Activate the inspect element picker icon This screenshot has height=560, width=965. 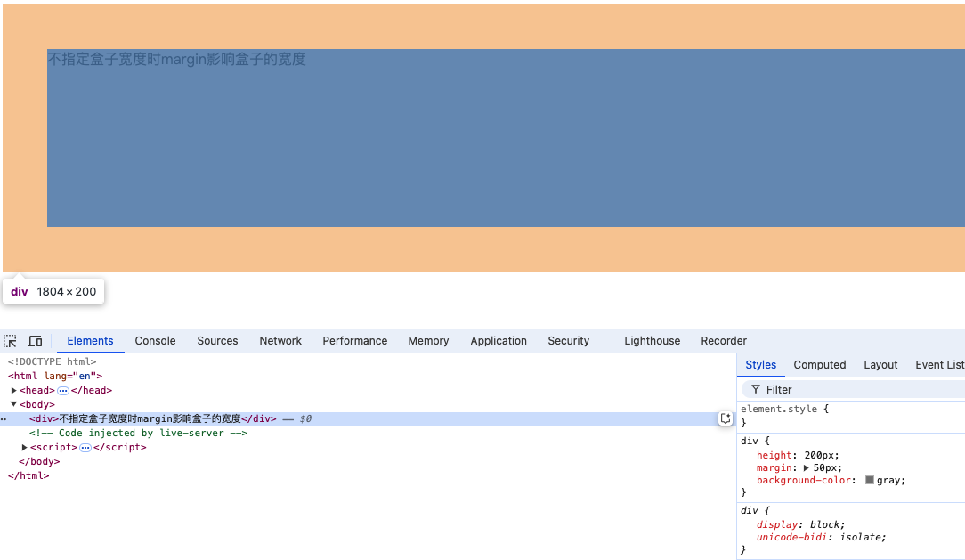click(x=10, y=341)
